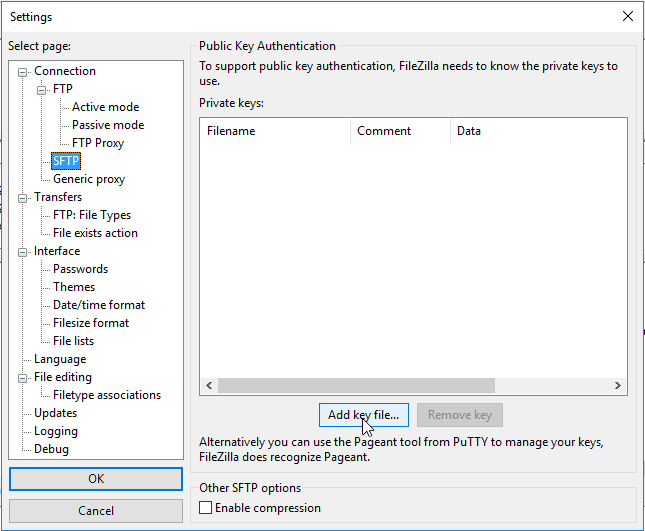Click the horizontal scrollbar right arrow
This screenshot has width=645, height=531.
[x=617, y=385]
